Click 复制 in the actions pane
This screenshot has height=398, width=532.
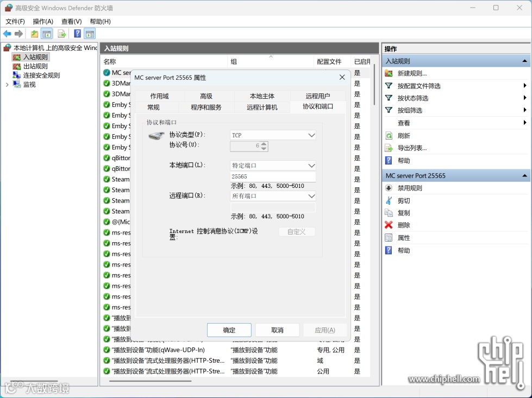(x=404, y=213)
